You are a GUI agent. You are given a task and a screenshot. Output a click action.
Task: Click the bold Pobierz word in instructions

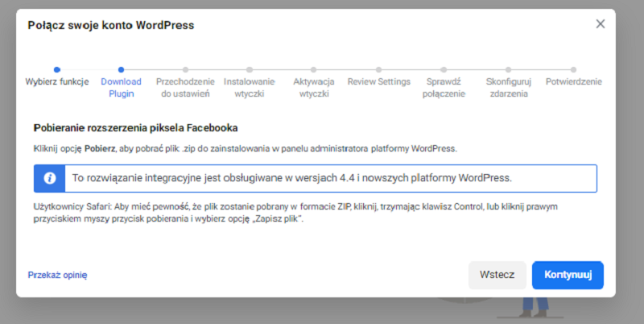[100, 149]
